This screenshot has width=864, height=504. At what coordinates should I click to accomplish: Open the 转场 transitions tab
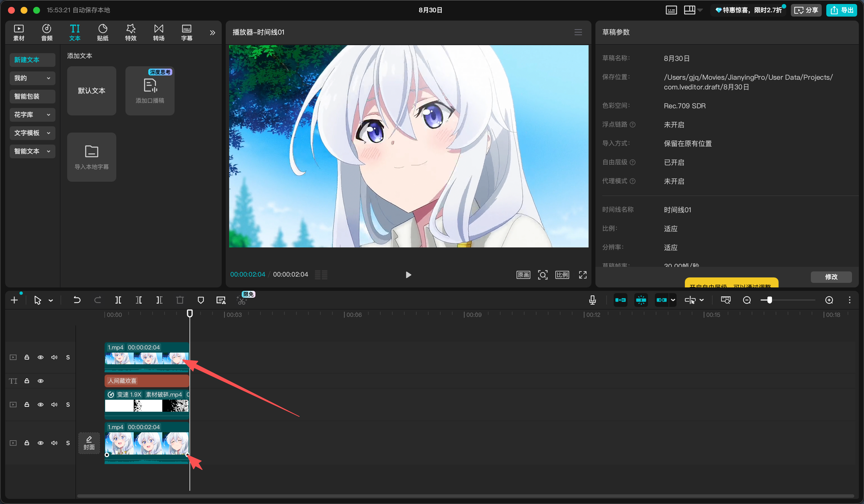159,33
